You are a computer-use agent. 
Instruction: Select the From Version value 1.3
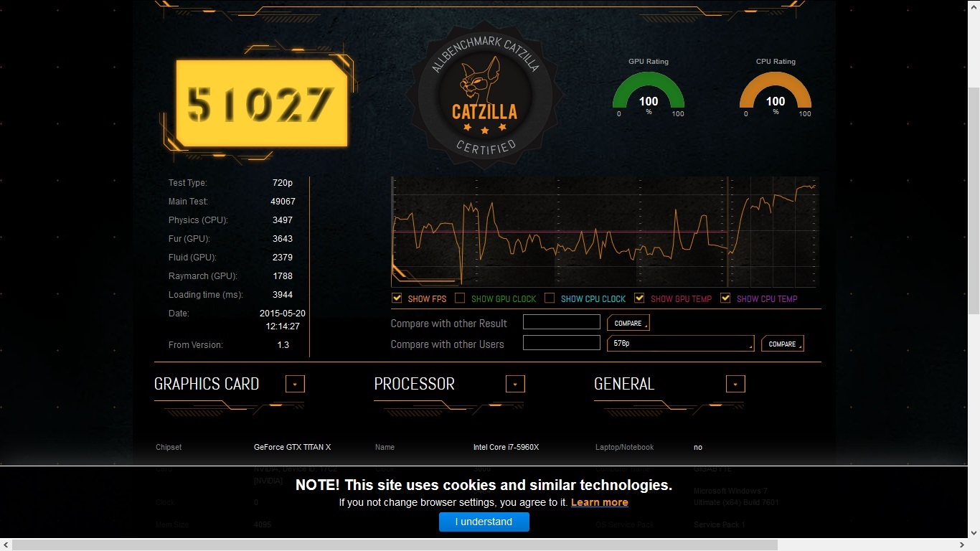click(x=283, y=345)
